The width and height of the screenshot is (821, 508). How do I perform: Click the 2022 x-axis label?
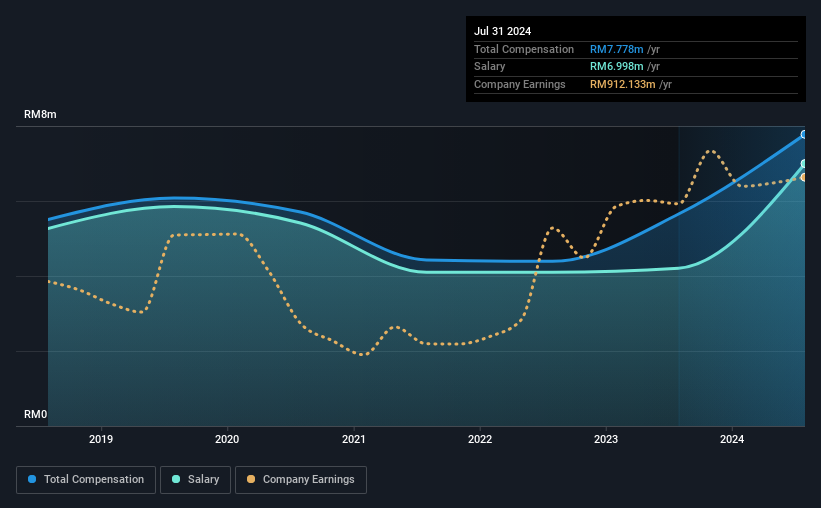click(x=480, y=439)
